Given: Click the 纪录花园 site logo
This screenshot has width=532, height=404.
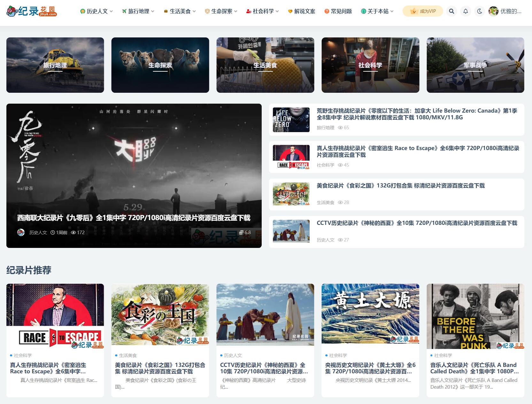Looking at the screenshot, I should coord(31,11).
